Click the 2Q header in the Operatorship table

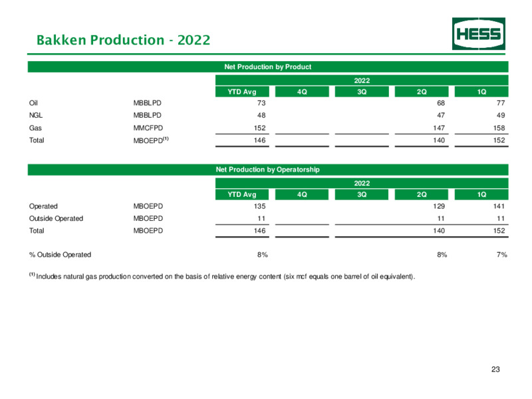[422, 194]
